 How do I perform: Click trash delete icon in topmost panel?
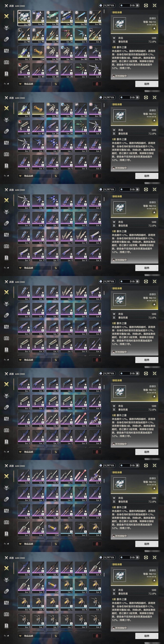97,84
